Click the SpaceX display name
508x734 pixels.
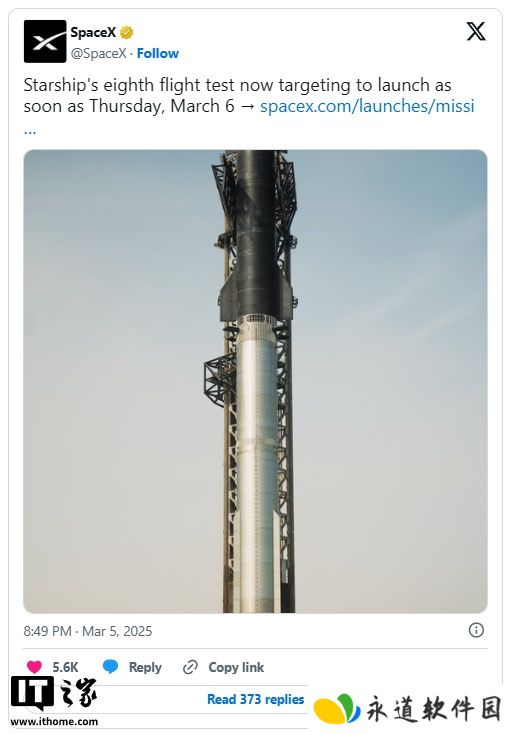coord(93,32)
